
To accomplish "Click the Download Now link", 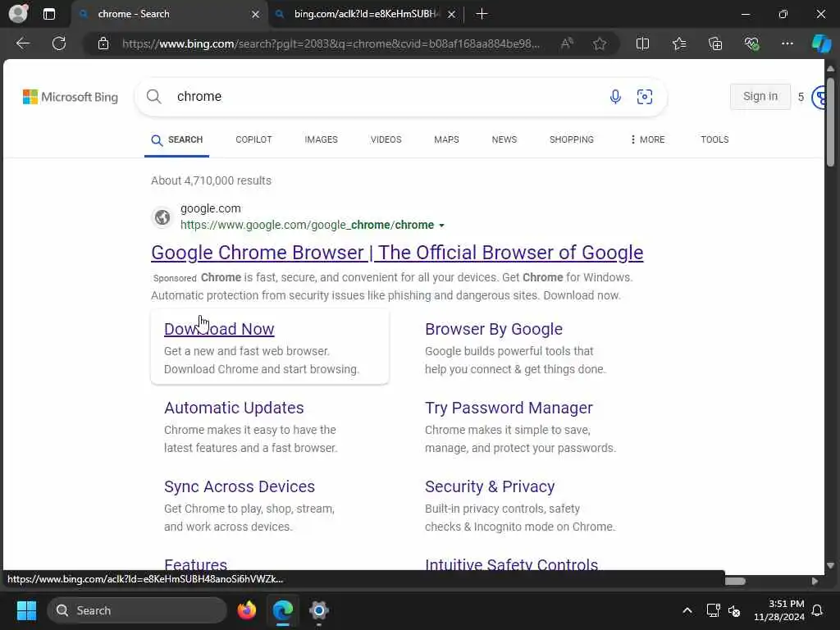I will 219,329.
